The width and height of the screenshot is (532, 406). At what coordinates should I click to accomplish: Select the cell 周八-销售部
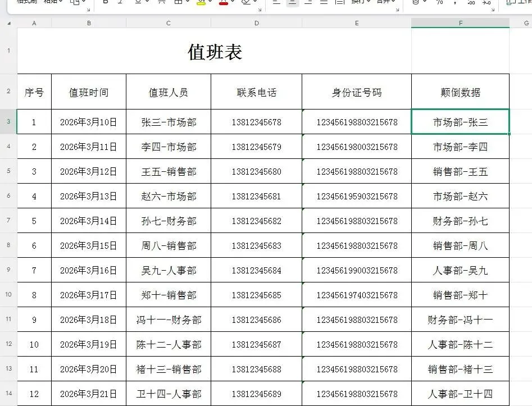click(169, 245)
